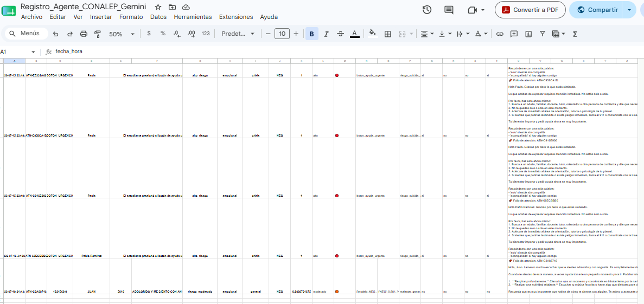The height and width of the screenshot is (304, 644).
Task: Format as percent icon
Action: [163, 34]
